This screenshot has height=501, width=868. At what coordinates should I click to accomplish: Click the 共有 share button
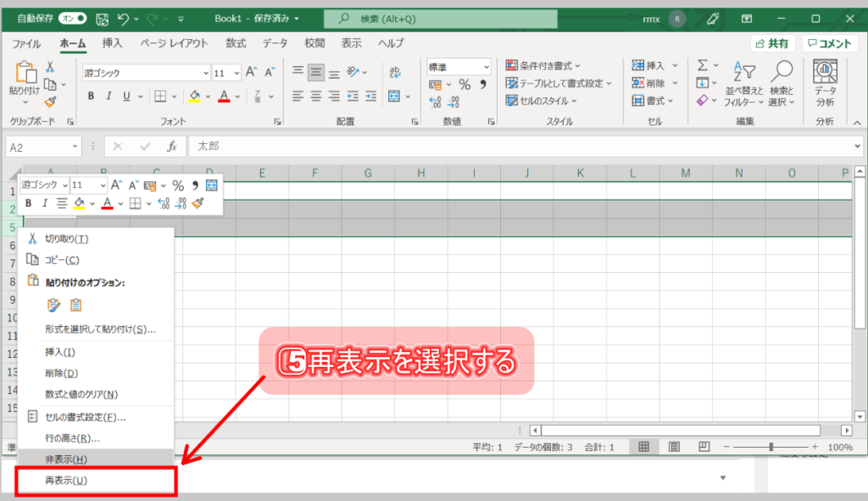pyautogui.click(x=772, y=43)
